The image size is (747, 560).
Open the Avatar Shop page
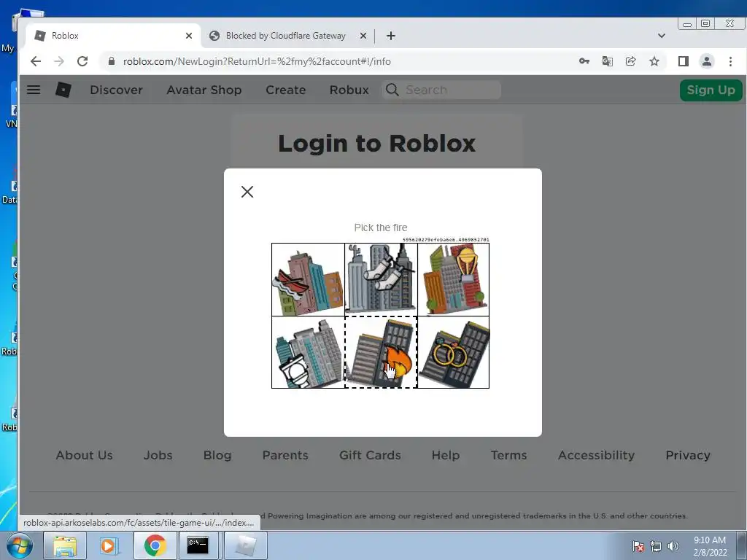(204, 90)
